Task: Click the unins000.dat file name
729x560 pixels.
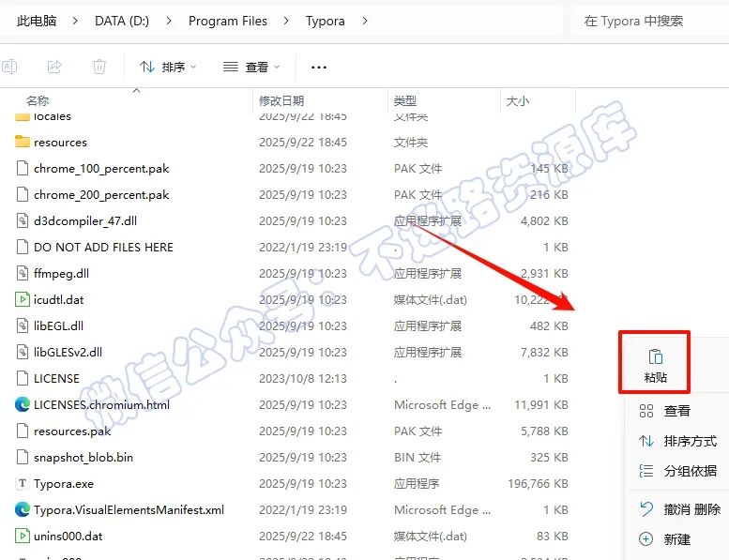Action: 68,537
